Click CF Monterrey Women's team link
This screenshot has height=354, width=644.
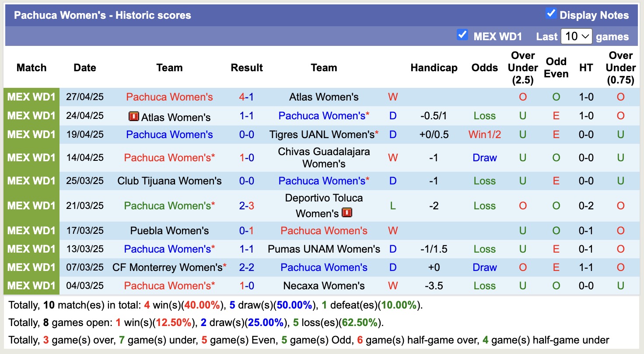point(167,267)
